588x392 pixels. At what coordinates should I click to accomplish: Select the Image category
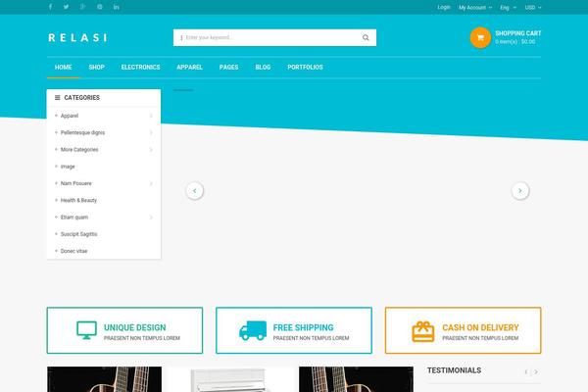pyautogui.click(x=68, y=167)
